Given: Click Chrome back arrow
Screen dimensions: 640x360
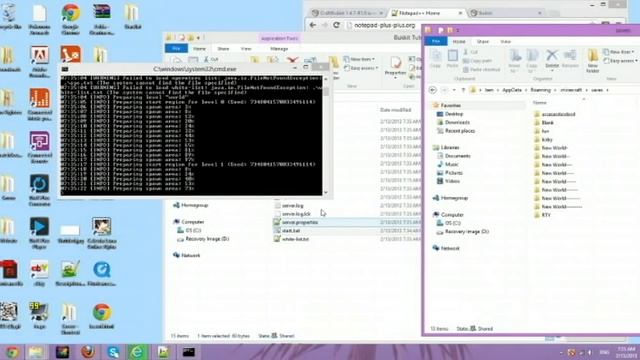Looking at the screenshot, I should (x=313, y=25).
